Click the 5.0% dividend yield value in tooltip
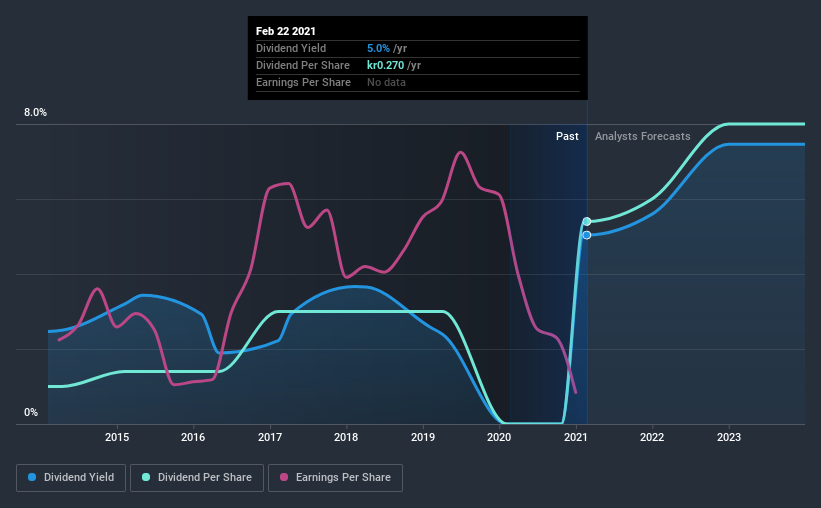The height and width of the screenshot is (508, 821). pos(379,48)
